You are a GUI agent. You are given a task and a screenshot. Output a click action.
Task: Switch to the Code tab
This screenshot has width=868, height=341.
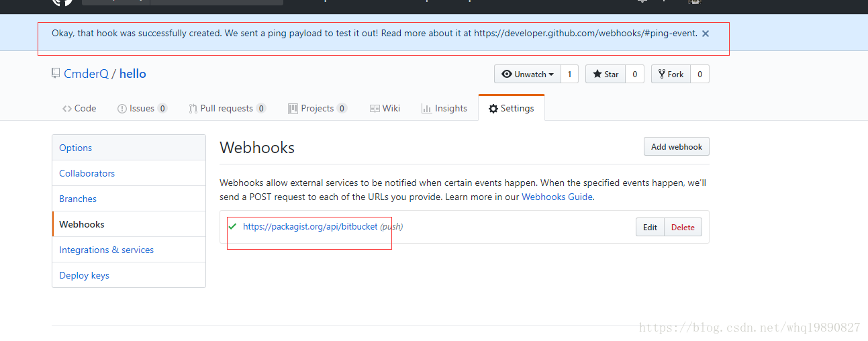point(79,108)
